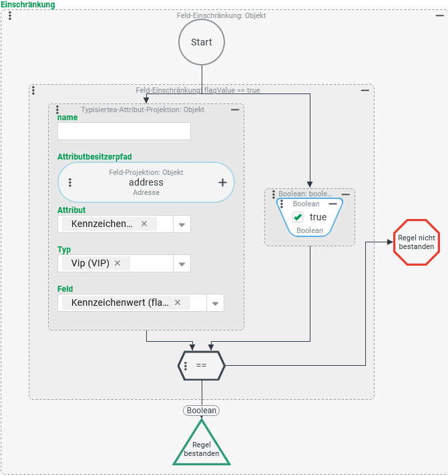448x476 pixels.
Task: Clear the Vip (VIP) type selection
Action: pyautogui.click(x=118, y=263)
